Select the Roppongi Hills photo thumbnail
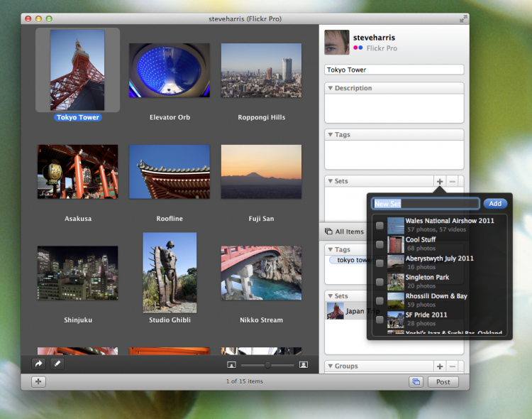 pyautogui.click(x=261, y=70)
